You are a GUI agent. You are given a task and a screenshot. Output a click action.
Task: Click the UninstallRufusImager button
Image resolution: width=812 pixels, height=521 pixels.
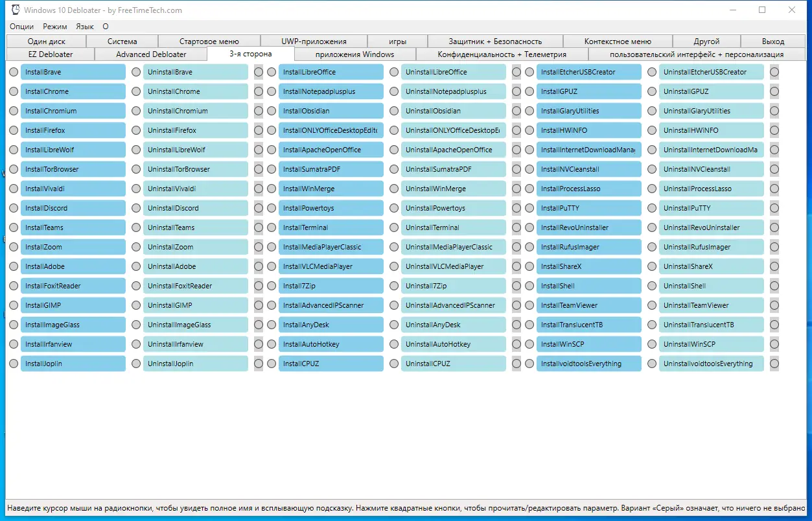tap(712, 247)
